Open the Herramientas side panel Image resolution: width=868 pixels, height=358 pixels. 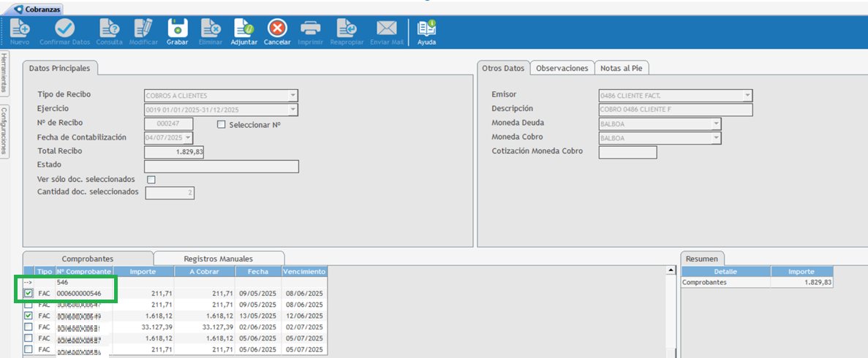[x=4, y=73]
